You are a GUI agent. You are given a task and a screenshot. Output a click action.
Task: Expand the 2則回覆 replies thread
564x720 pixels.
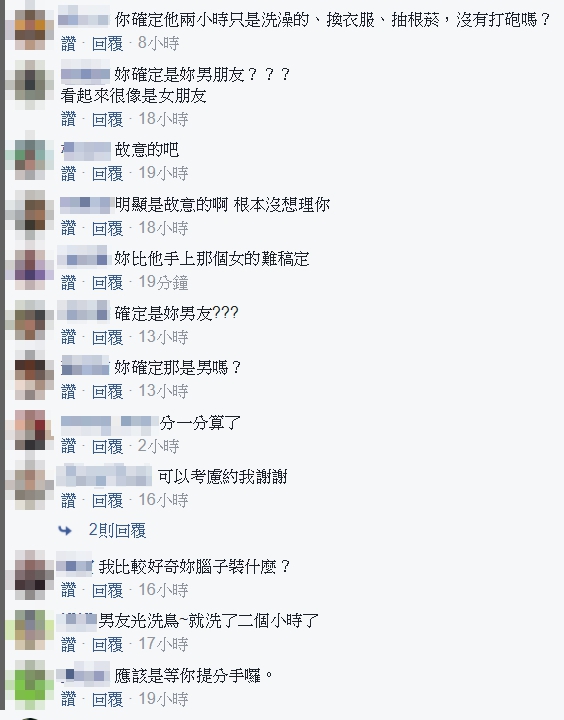click(x=117, y=530)
